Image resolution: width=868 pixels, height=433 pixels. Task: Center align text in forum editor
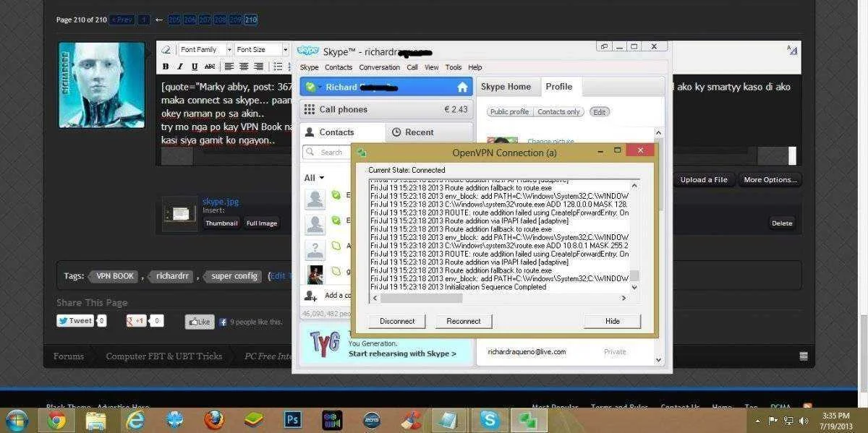tap(244, 67)
